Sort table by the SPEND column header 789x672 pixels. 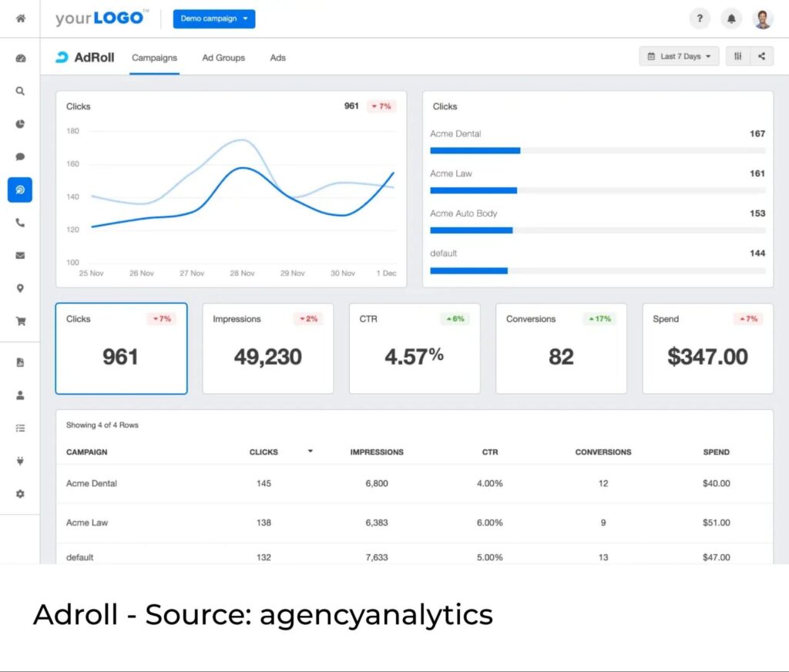click(x=716, y=452)
